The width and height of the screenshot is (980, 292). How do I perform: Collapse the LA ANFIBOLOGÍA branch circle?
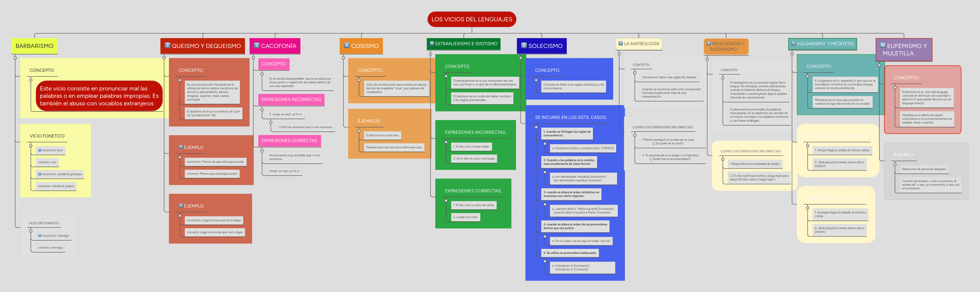619,54
